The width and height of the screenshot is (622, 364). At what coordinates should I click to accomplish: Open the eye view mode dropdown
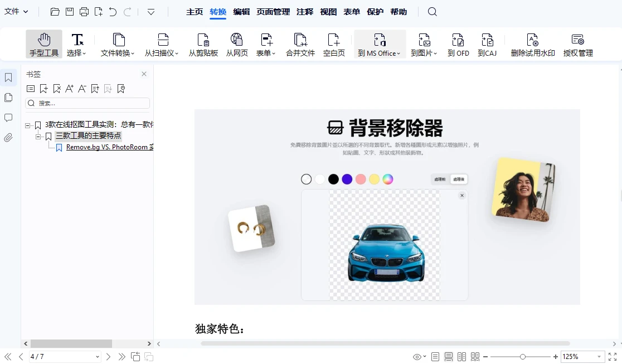tap(419, 357)
